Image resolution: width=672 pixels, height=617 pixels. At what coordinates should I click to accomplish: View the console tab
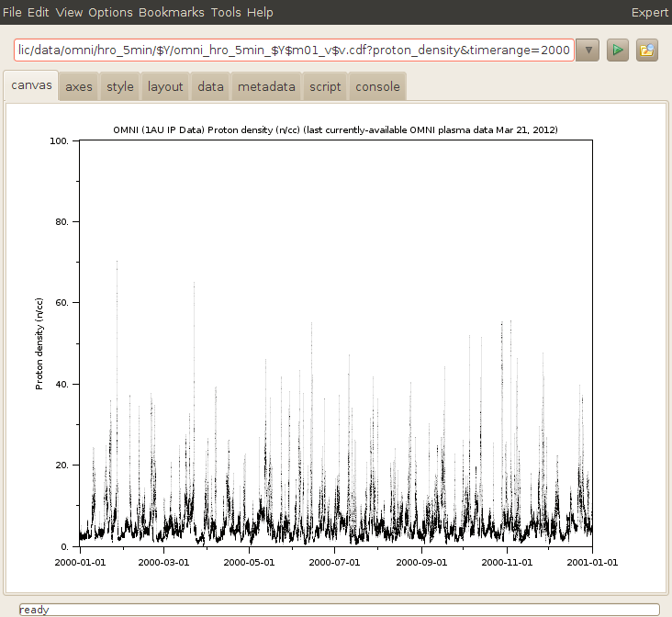pos(377,87)
